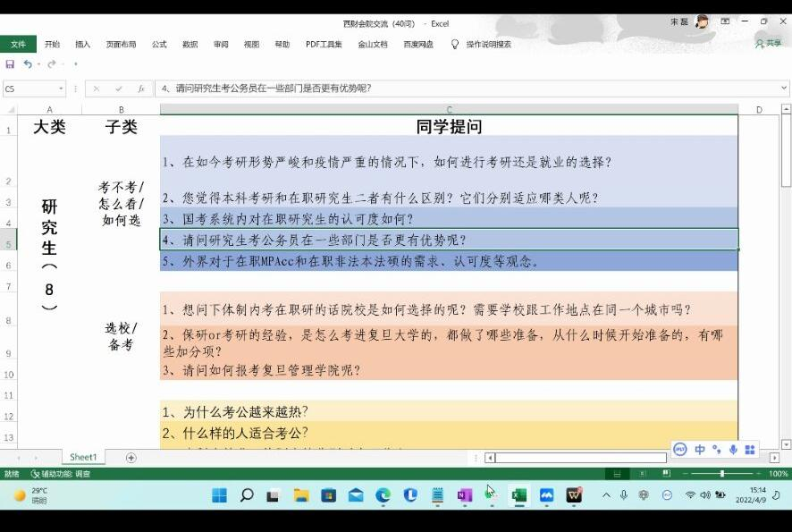Image resolution: width=792 pixels, height=532 pixels.
Task: Add a new sheet with plus icon
Action: point(131,458)
